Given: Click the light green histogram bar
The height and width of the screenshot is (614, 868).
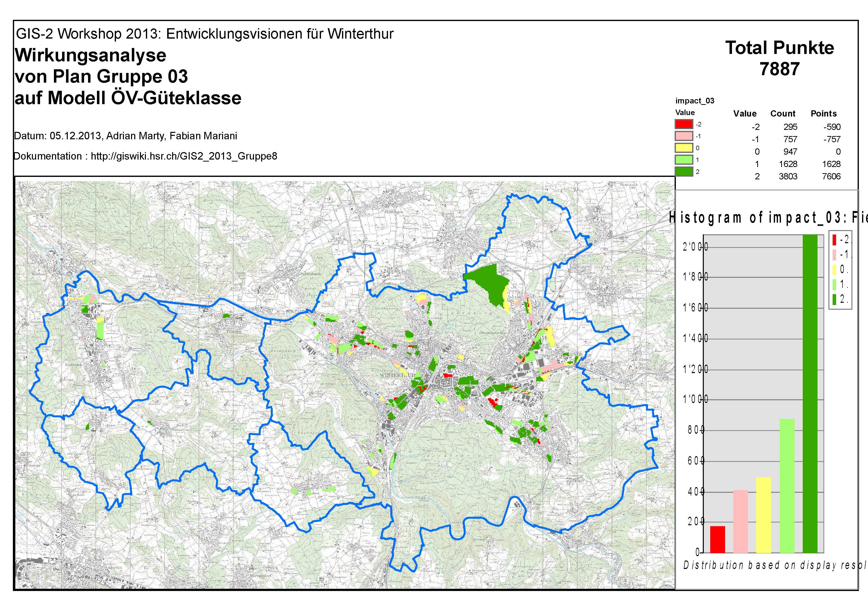Looking at the screenshot, I should (787, 486).
